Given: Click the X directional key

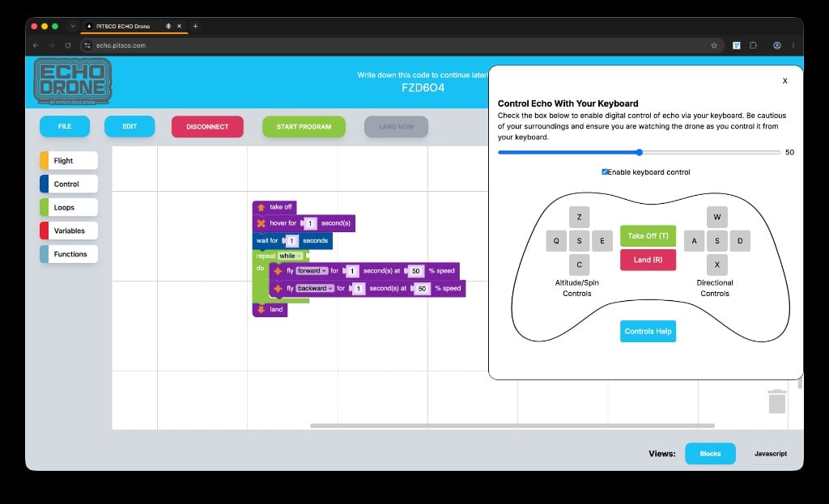Looking at the screenshot, I should tap(717, 265).
